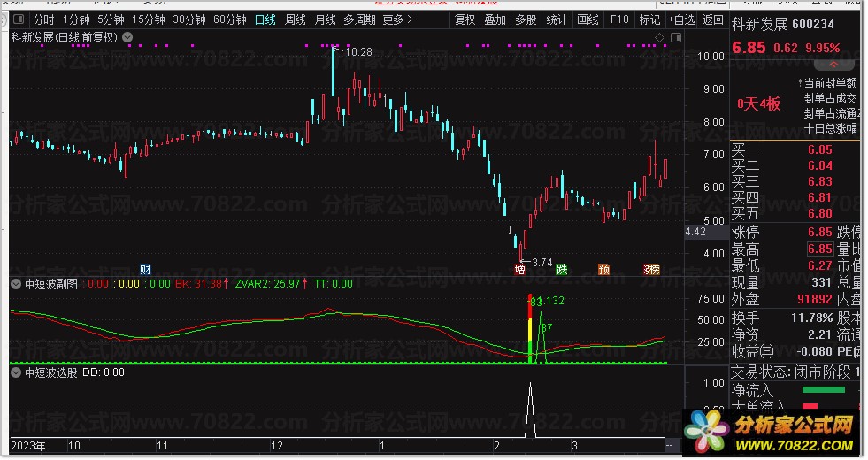Image resolution: width=868 pixels, height=460 pixels.
Task: Open the 多周期 multi-period view
Action: 359,20
